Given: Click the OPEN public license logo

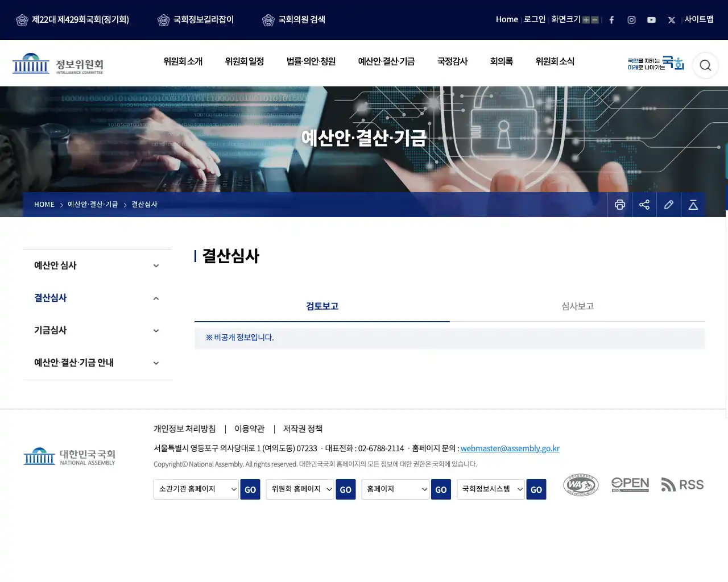Looking at the screenshot, I should pyautogui.click(x=630, y=485).
